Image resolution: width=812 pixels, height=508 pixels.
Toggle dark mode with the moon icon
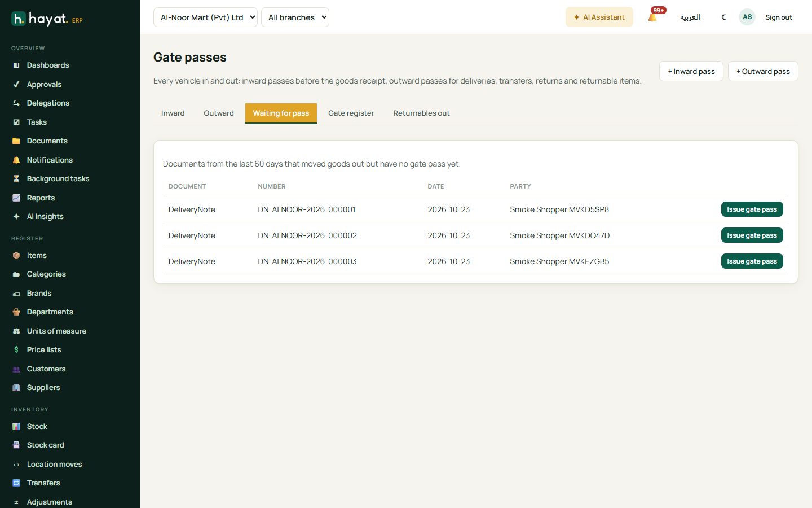[724, 17]
